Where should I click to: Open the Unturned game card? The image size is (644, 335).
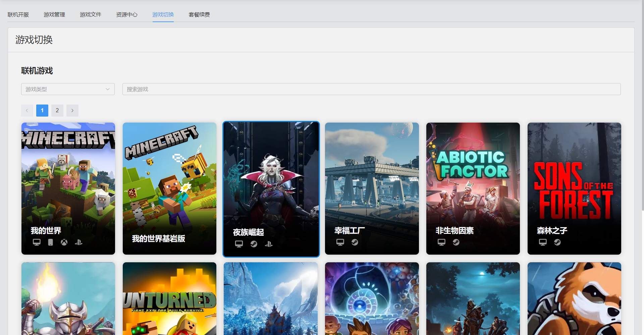[169, 299]
